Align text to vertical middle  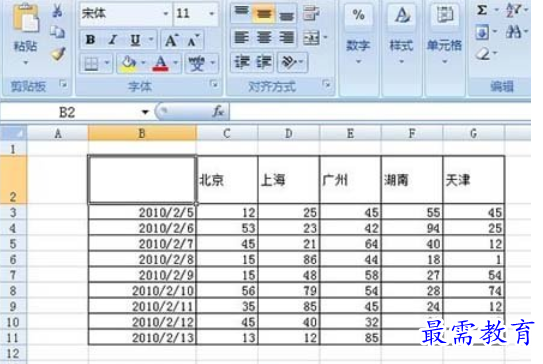pos(264,14)
